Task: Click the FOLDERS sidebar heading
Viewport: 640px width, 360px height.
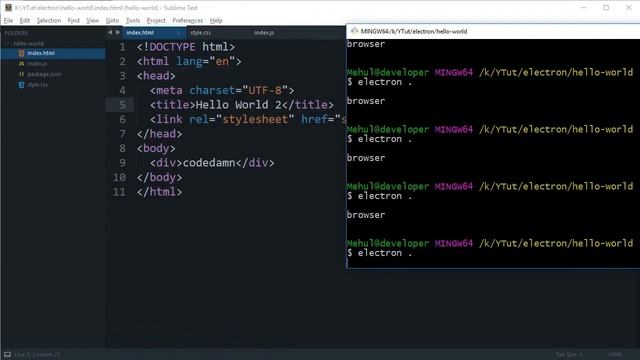Action: tap(16, 33)
